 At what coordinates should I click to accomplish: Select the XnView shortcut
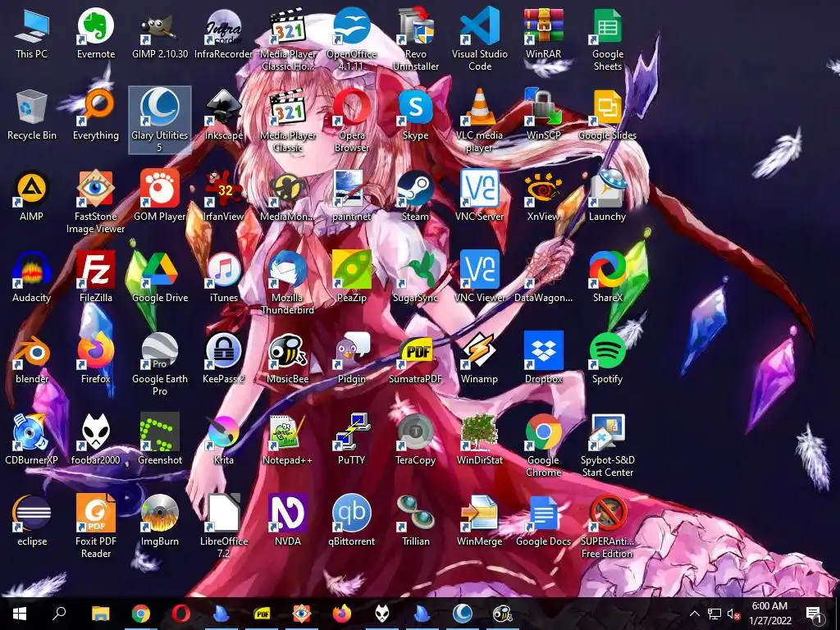point(543,196)
